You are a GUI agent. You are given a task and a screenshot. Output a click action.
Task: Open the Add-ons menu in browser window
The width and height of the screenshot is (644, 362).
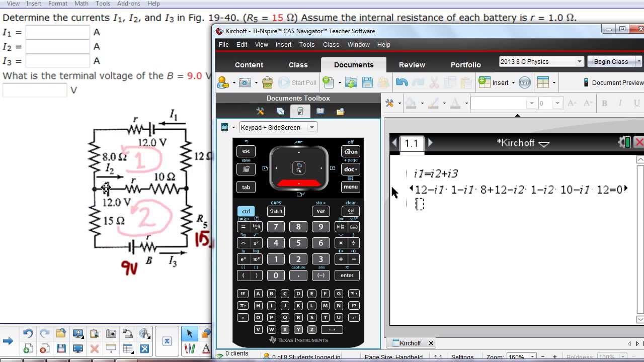[129, 4]
